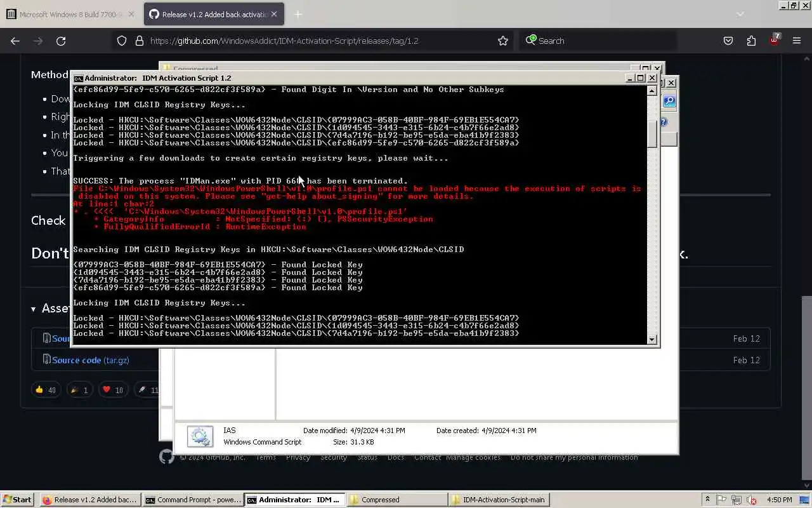Click the Firefox Search box

[598, 41]
